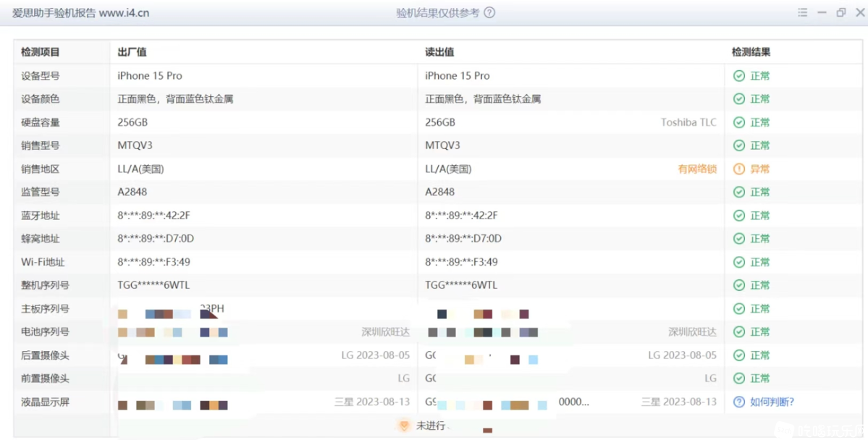Screen dimensions: 868x440
Task: Click the 未进行 status text at bottom
Action: tap(431, 426)
